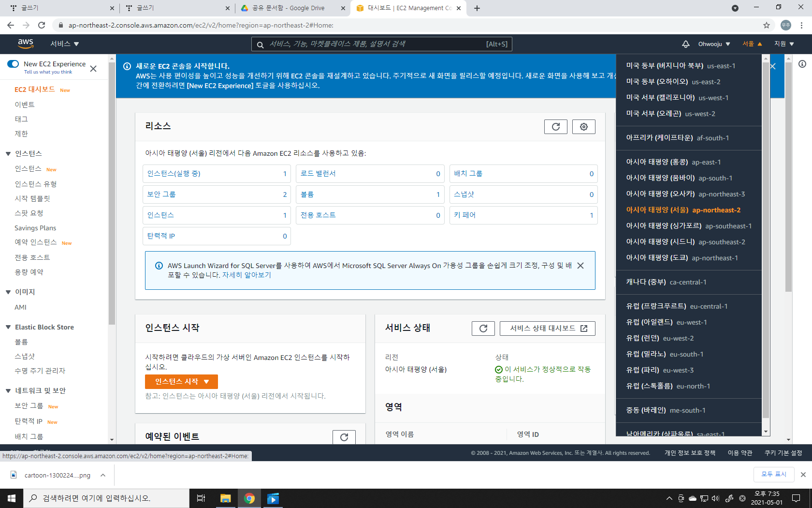This screenshot has width=812, height=508.
Task: Open Ohwooju account dropdown
Action: 714,44
